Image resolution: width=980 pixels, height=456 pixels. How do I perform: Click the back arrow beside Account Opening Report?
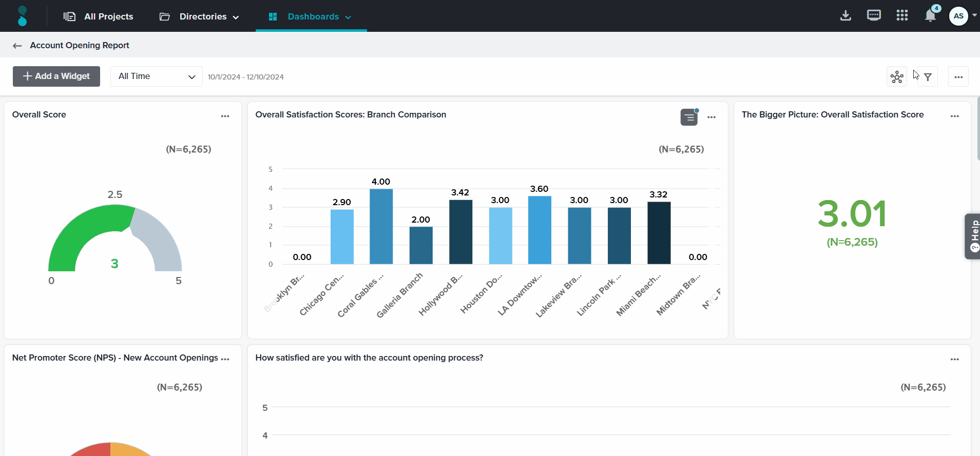coord(17,46)
